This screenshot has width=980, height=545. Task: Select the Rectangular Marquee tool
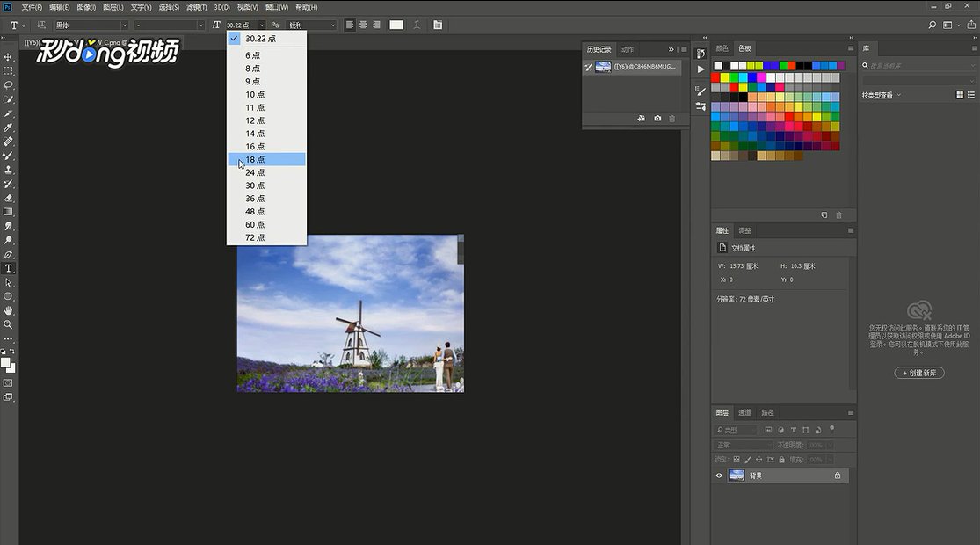click(x=8, y=71)
